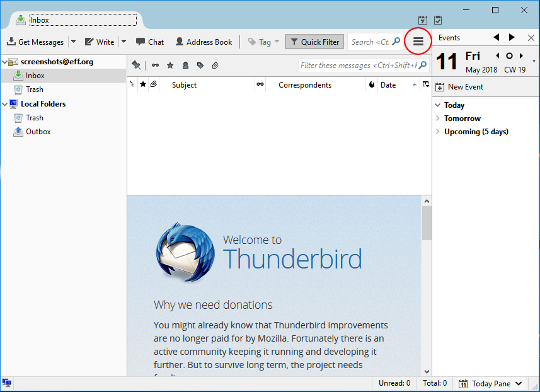Select the Local Folders node

tap(43, 104)
